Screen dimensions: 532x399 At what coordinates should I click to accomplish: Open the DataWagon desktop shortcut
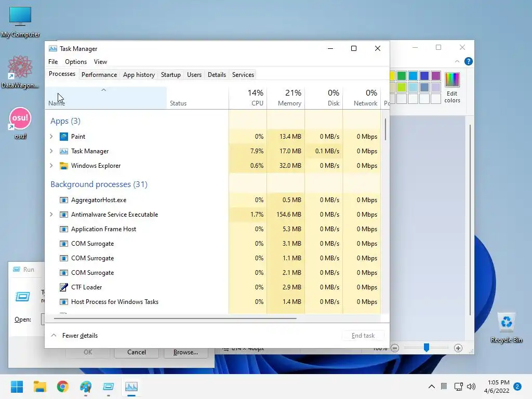(x=20, y=72)
